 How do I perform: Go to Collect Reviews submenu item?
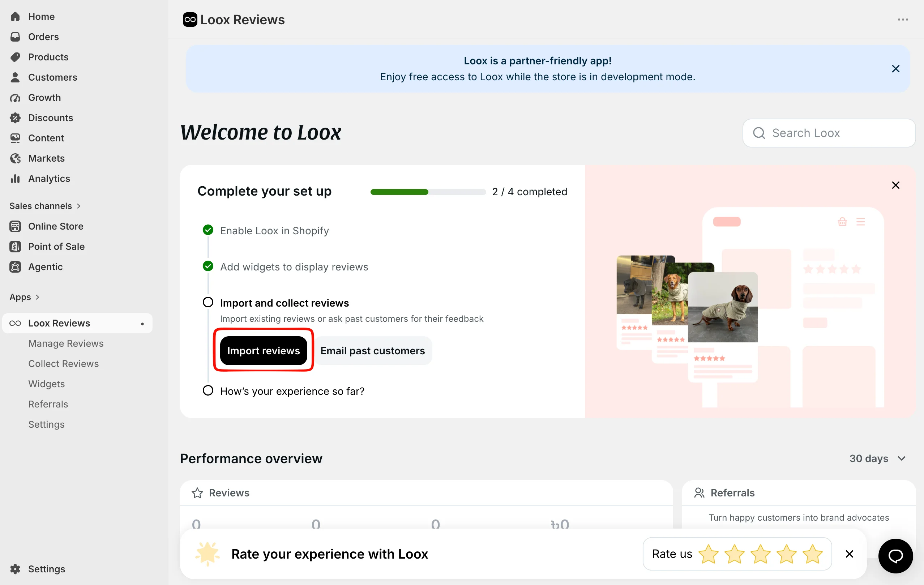click(63, 364)
